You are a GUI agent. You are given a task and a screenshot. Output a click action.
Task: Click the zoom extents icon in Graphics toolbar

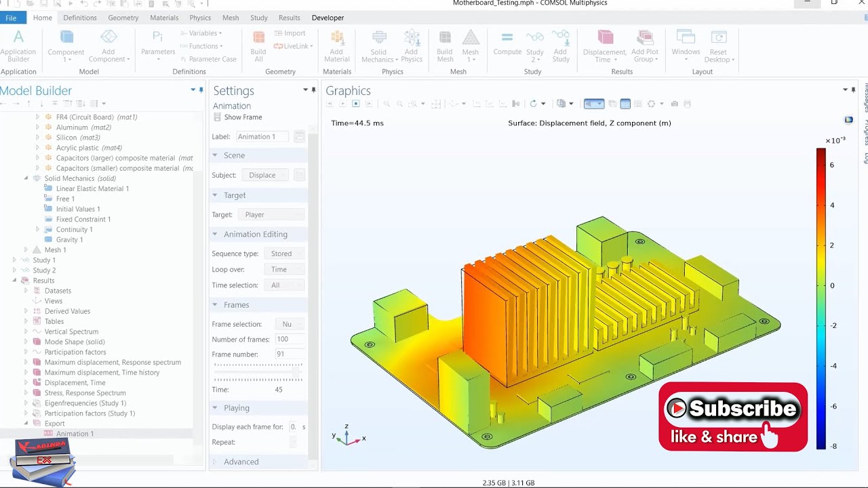(x=435, y=104)
